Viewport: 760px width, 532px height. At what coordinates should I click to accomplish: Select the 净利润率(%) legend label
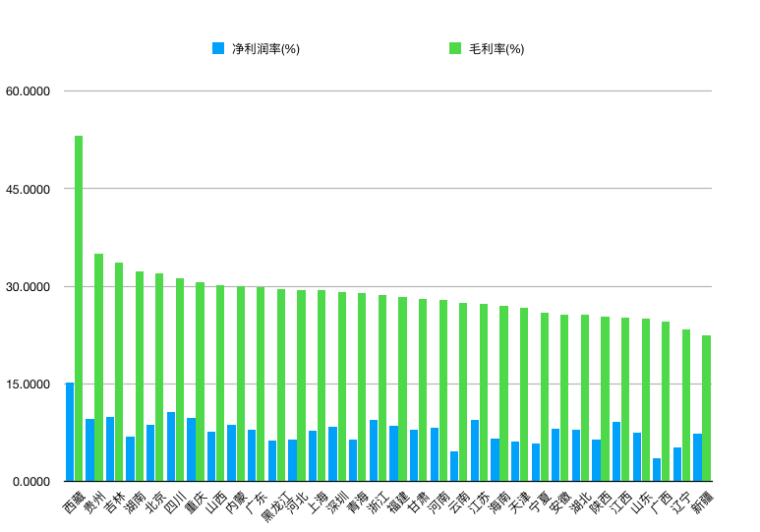click(264, 49)
